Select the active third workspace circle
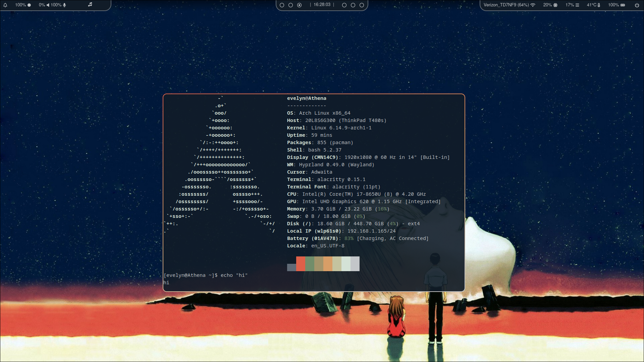Screen dimensions: 644x362 [299, 5]
